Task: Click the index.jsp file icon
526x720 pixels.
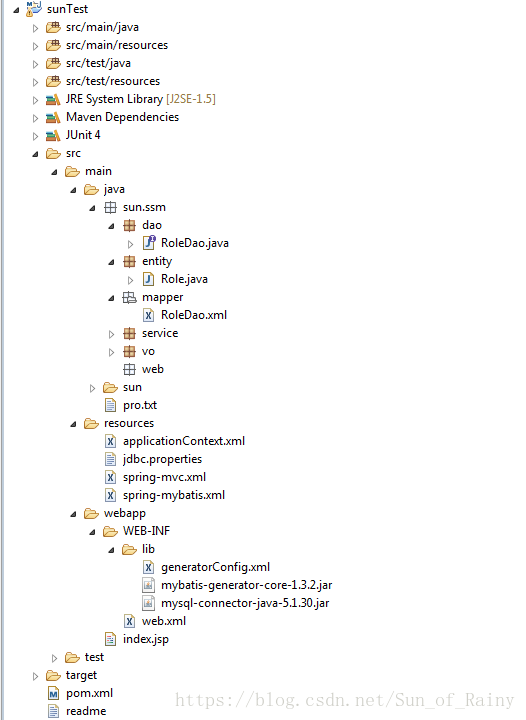Action: pos(110,639)
